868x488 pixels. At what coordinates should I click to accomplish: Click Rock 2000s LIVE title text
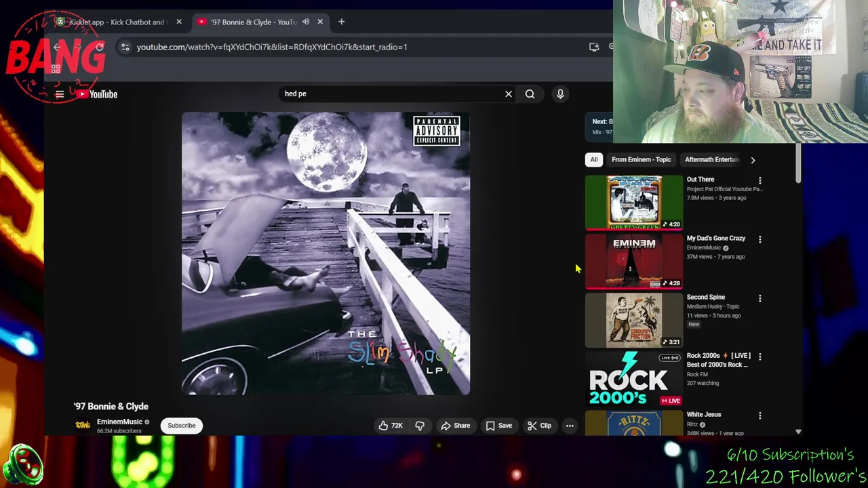pos(718,360)
